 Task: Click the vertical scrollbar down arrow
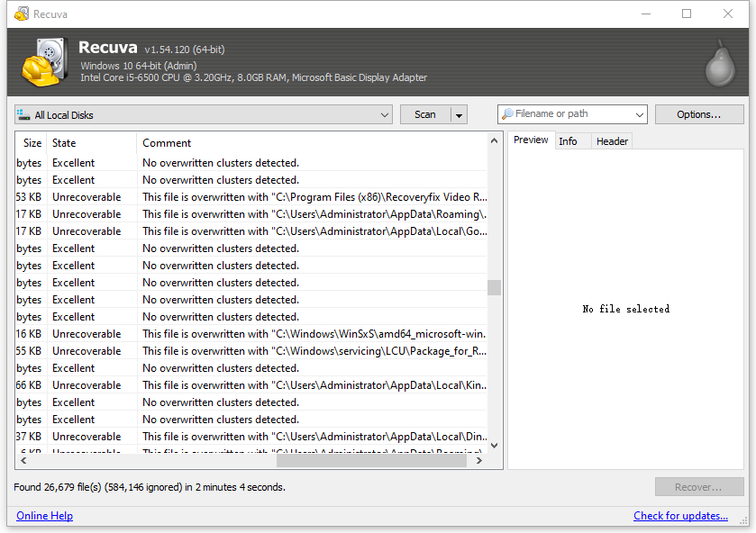tap(494, 445)
